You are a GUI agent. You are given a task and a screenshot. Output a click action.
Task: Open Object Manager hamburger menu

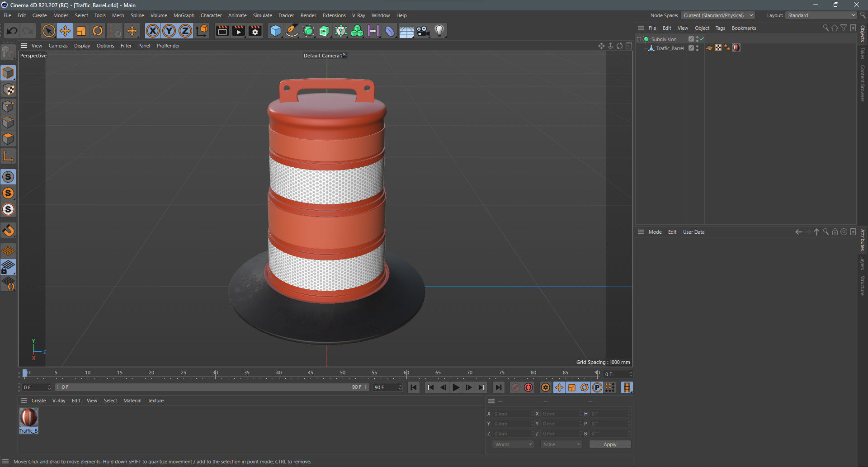pyautogui.click(x=641, y=28)
